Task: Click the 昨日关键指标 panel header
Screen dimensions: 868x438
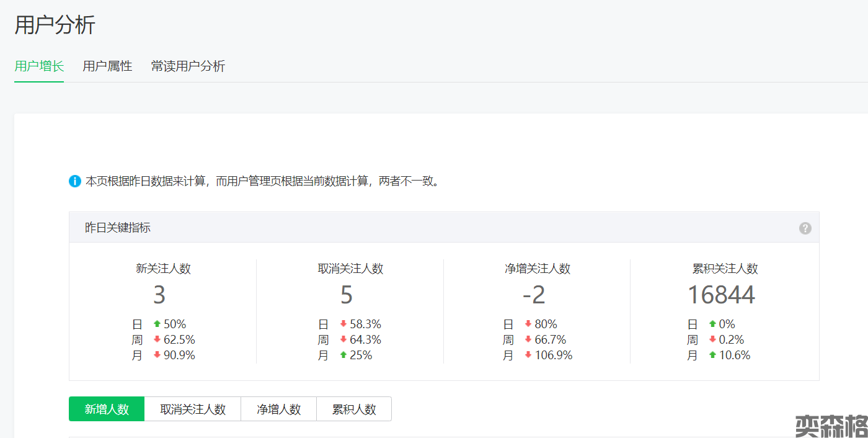Action: tap(118, 228)
